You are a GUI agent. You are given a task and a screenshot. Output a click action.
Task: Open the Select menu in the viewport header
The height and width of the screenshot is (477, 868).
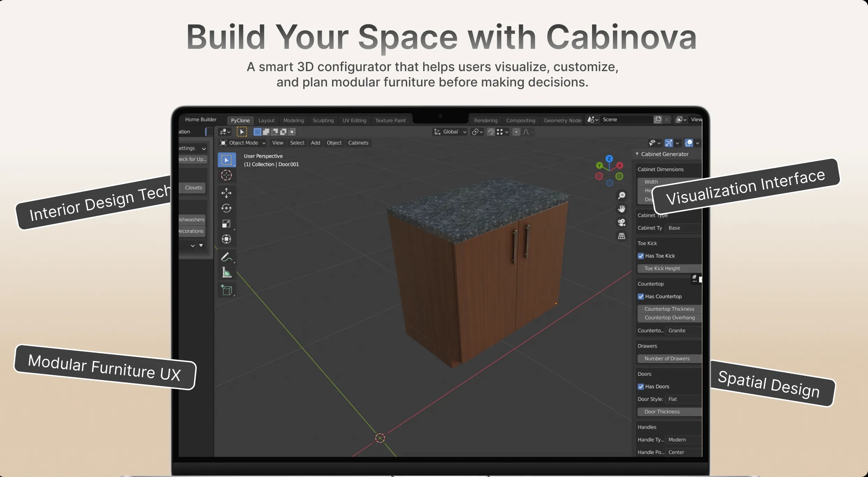(297, 143)
